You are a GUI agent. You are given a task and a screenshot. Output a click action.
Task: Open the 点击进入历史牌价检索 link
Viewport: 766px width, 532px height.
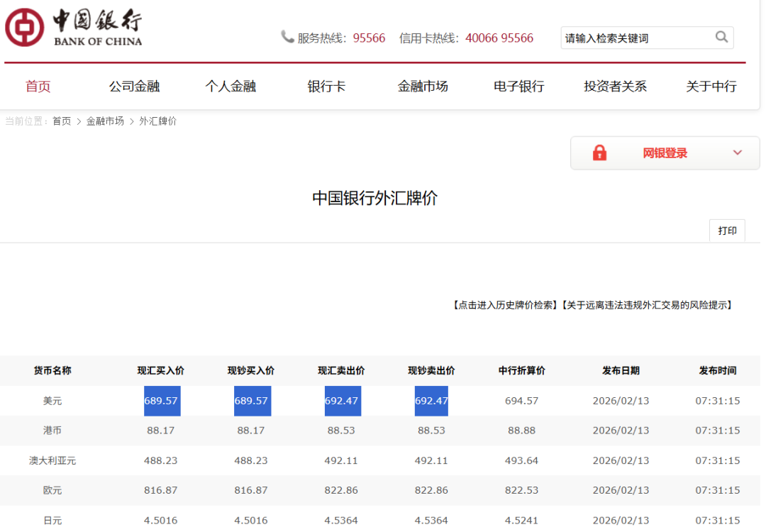pyautogui.click(x=504, y=305)
